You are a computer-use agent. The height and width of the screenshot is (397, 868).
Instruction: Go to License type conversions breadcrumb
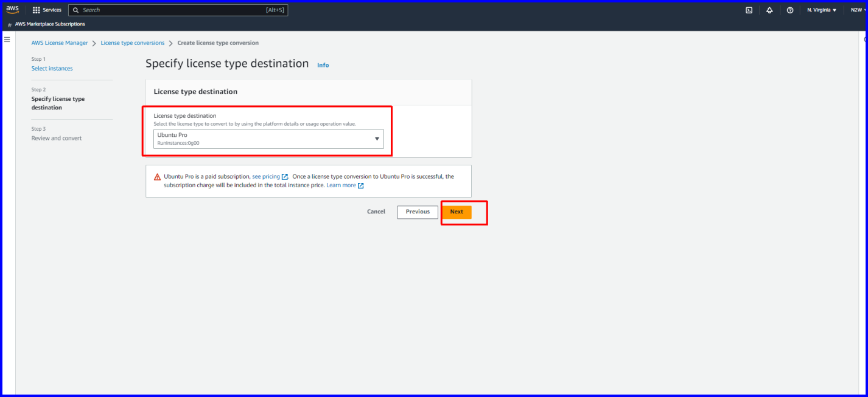133,43
